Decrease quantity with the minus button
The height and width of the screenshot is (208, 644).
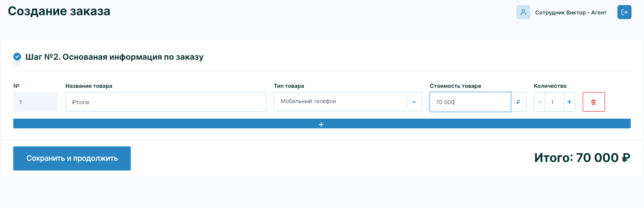click(x=540, y=102)
